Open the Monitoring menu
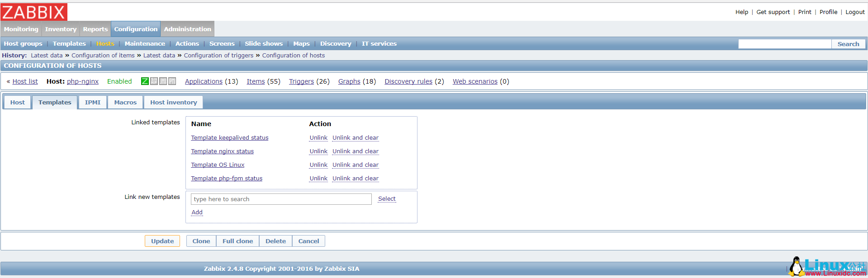Screen dimensions: 868x278 pyautogui.click(x=21, y=29)
